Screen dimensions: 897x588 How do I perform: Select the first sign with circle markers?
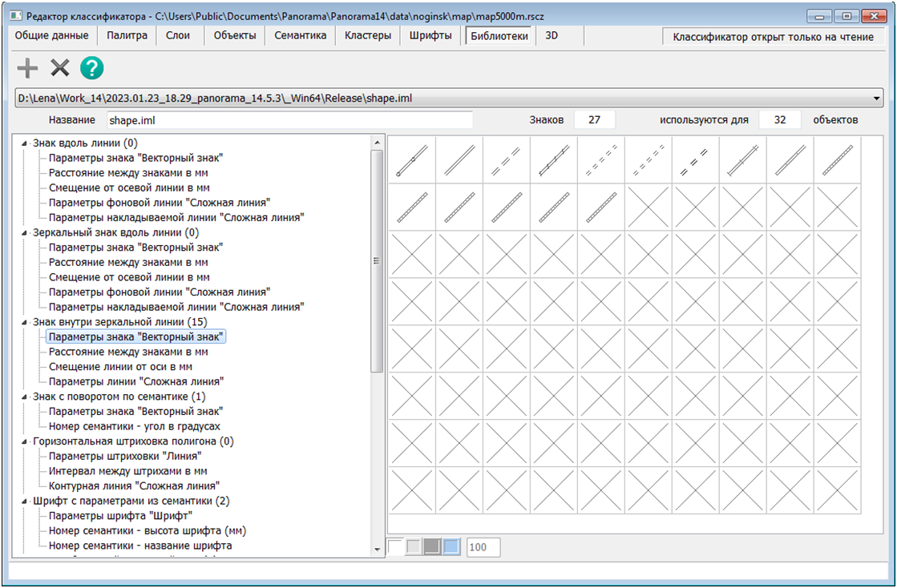[412, 160]
